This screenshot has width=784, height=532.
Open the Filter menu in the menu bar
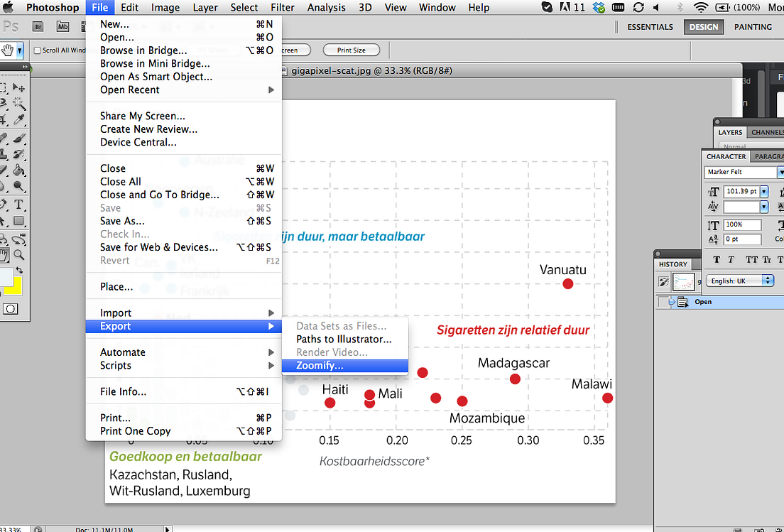click(x=283, y=8)
